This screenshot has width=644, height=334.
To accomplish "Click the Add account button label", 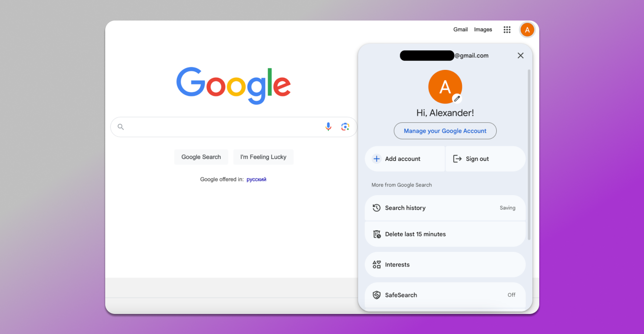I will [403, 159].
